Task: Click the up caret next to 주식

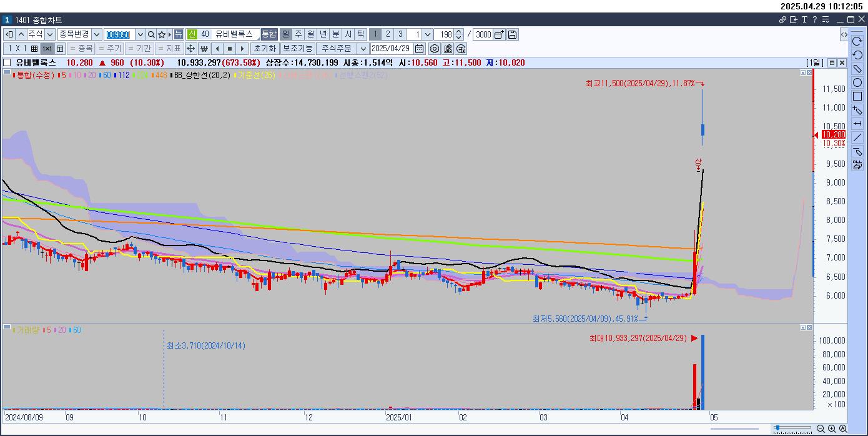Action: pyautogui.click(x=22, y=34)
